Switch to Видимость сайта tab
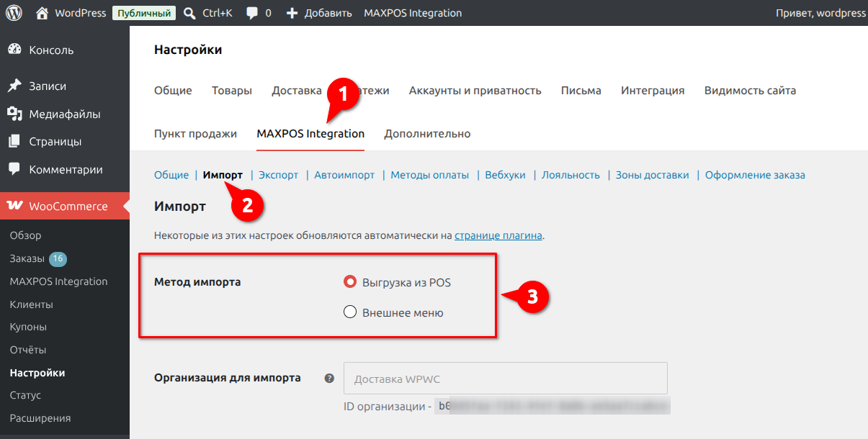This screenshot has width=868, height=439. (750, 91)
